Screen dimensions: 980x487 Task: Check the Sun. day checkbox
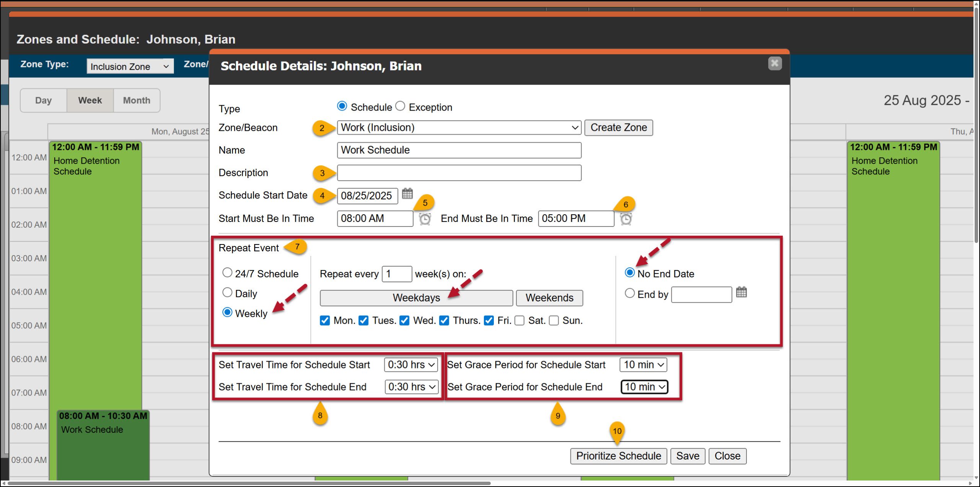click(554, 321)
